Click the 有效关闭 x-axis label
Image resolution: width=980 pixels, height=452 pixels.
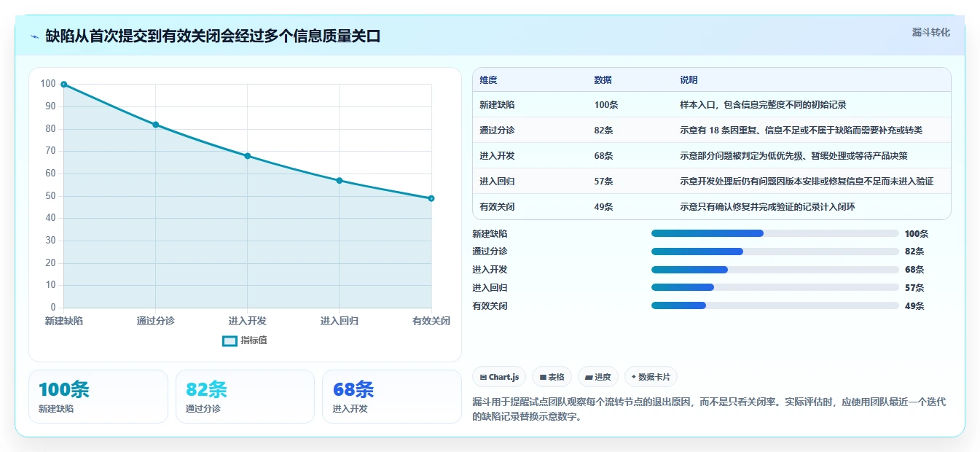coord(431,321)
